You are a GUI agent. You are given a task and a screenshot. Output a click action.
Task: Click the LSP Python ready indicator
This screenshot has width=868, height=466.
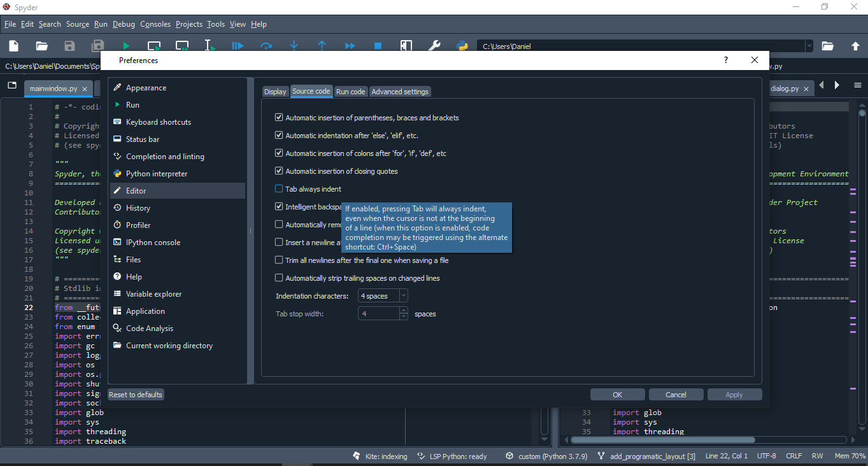421,456
